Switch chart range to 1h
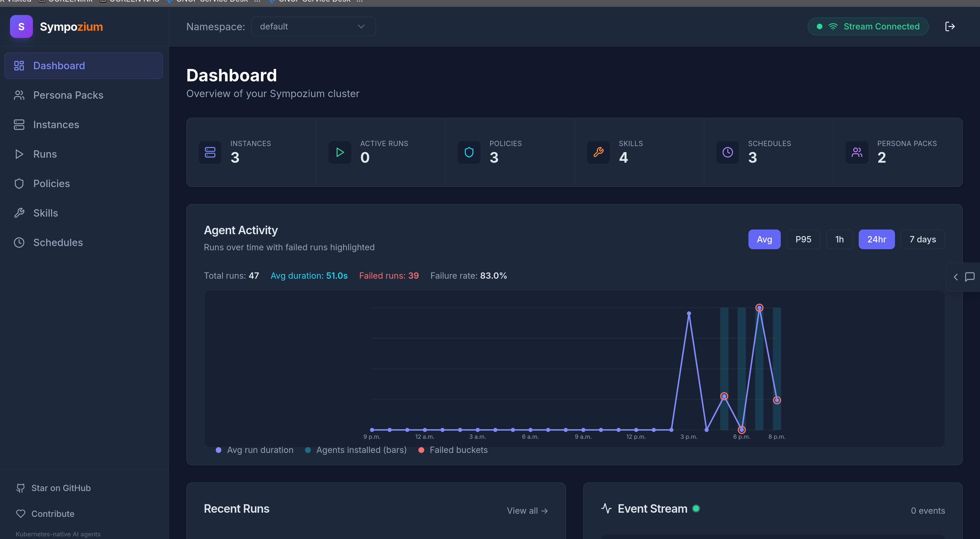980x539 pixels. click(x=839, y=239)
